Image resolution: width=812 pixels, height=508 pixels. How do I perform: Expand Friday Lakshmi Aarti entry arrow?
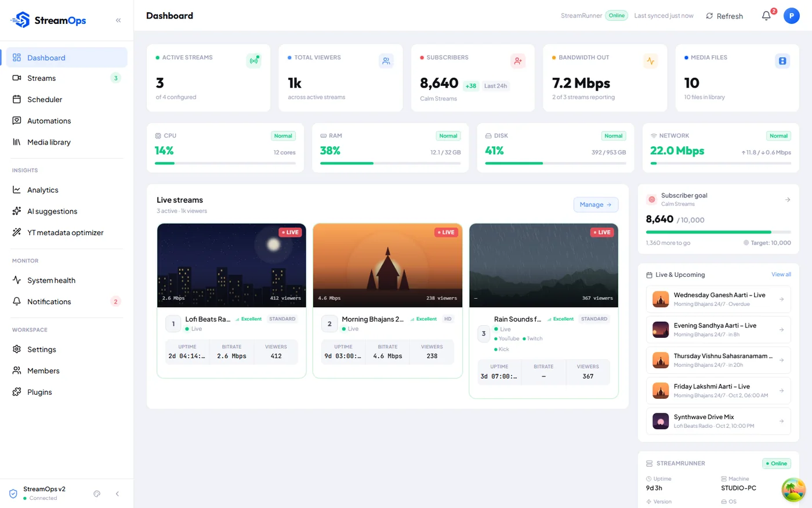781,391
